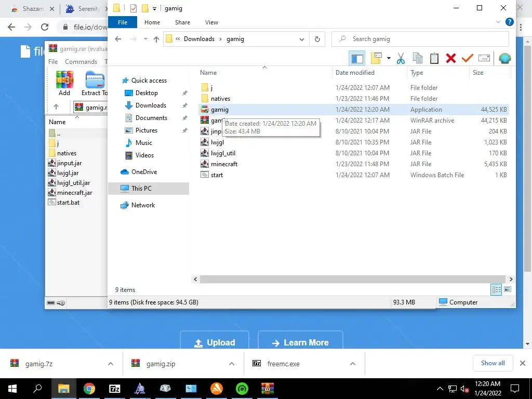Image resolution: width=532 pixels, height=399 pixels.
Task: Select minecraft.jar in WinRAR archive list
Action: [74, 193]
